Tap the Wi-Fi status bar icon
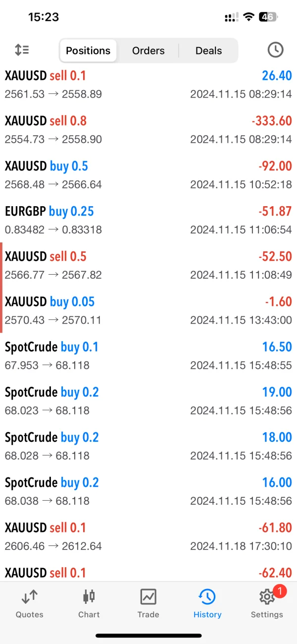 248,17
